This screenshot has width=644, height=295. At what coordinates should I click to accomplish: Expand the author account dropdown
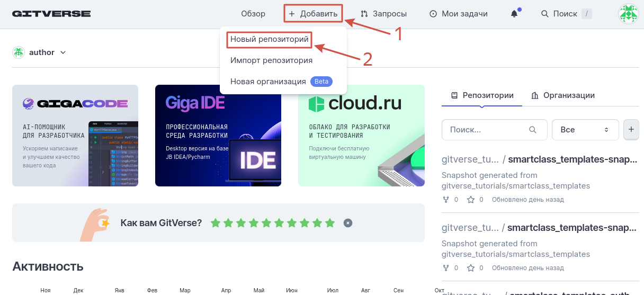coord(63,52)
